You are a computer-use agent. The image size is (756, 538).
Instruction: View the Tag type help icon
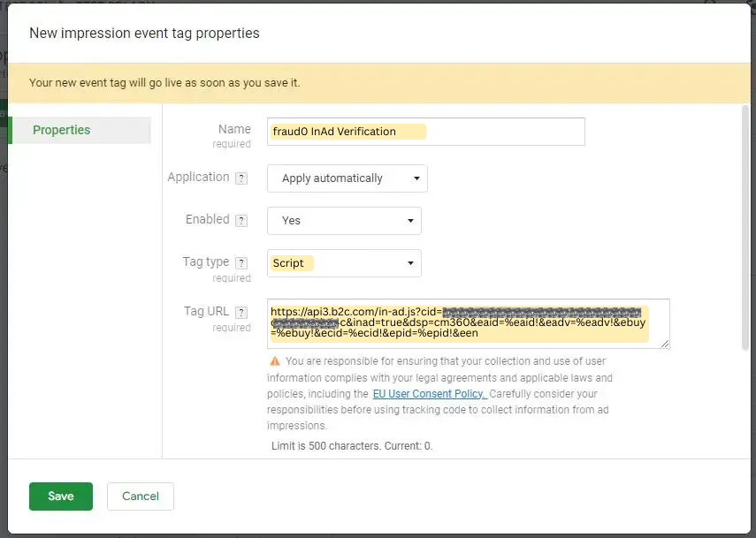pyautogui.click(x=242, y=261)
